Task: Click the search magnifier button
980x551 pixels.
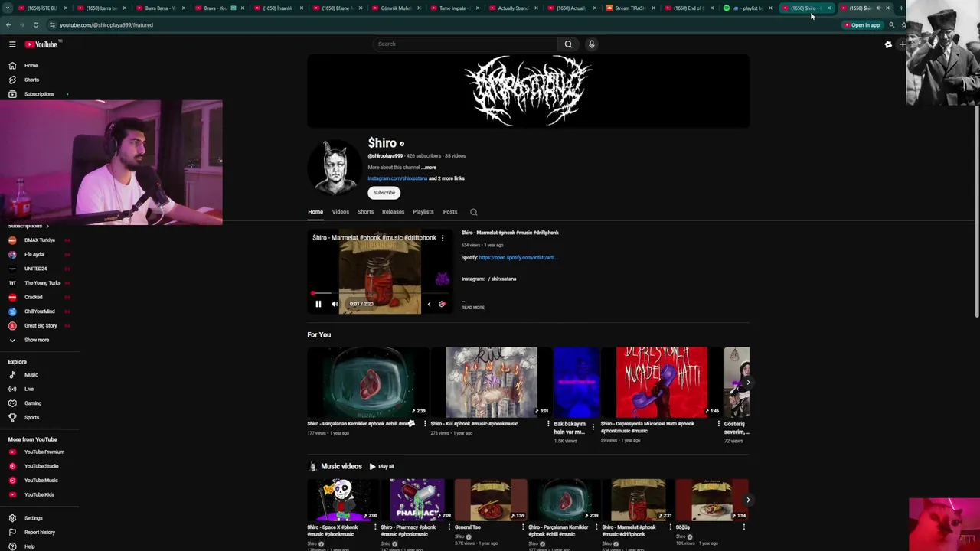Action: (568, 44)
